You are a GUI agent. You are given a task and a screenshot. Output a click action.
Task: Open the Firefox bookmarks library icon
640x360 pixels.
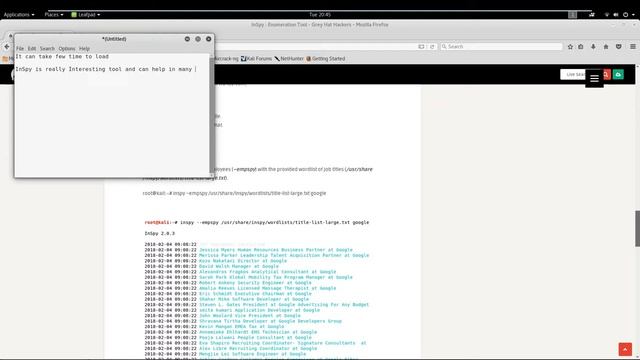pos(581,47)
